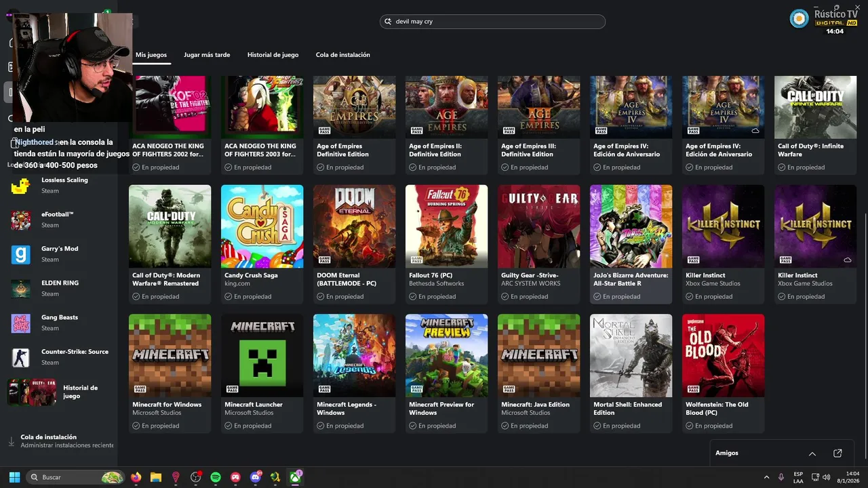The image size is (868, 488).
Task: Click ACA NEOGEO King of Fighters 2003 title
Action: (260, 150)
